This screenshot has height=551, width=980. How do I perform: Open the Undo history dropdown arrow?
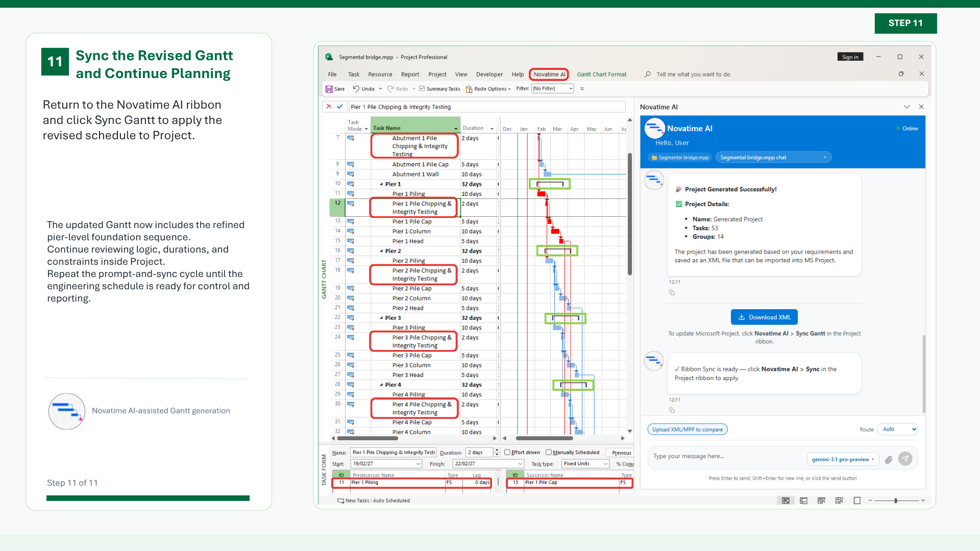(x=380, y=89)
